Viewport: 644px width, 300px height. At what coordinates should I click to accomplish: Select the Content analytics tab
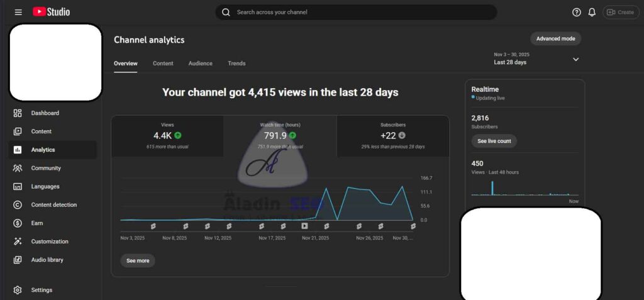[163, 64]
